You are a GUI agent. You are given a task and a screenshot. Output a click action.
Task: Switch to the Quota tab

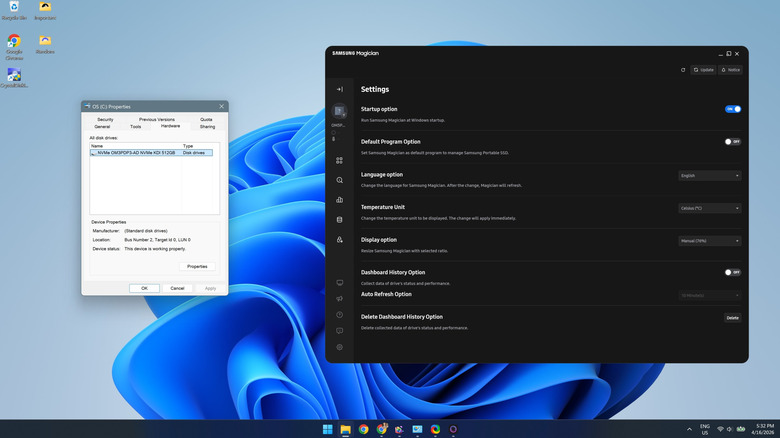coord(206,119)
